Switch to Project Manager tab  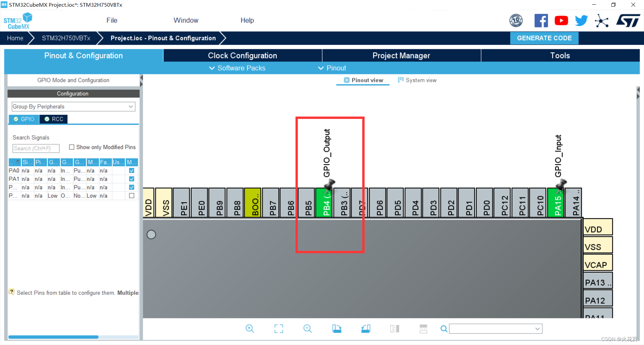click(x=401, y=56)
